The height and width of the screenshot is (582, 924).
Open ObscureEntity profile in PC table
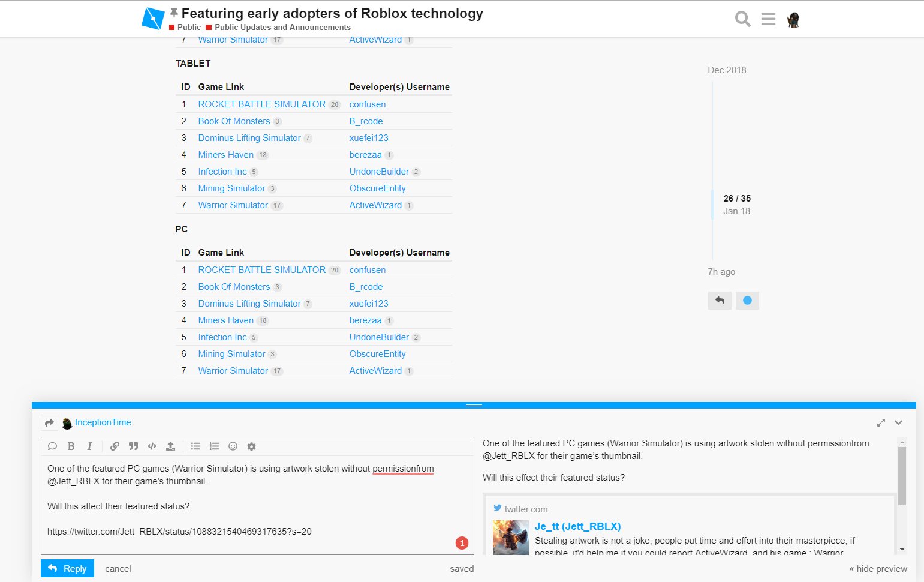click(x=377, y=354)
